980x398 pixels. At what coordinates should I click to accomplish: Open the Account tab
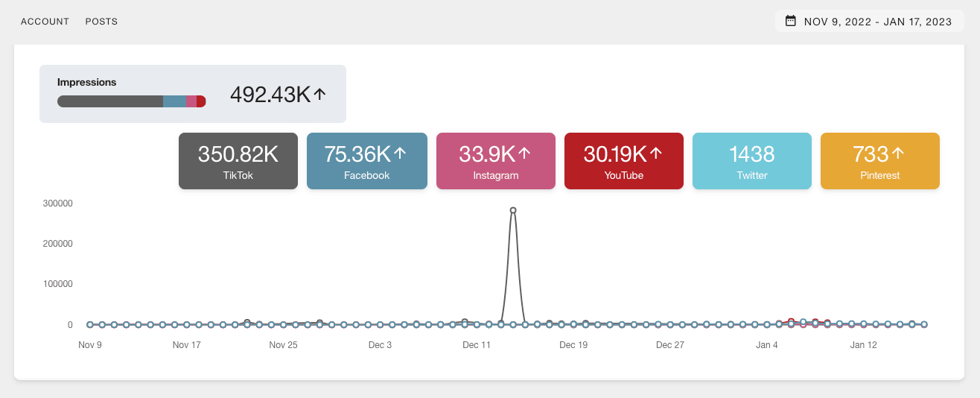[x=45, y=22]
